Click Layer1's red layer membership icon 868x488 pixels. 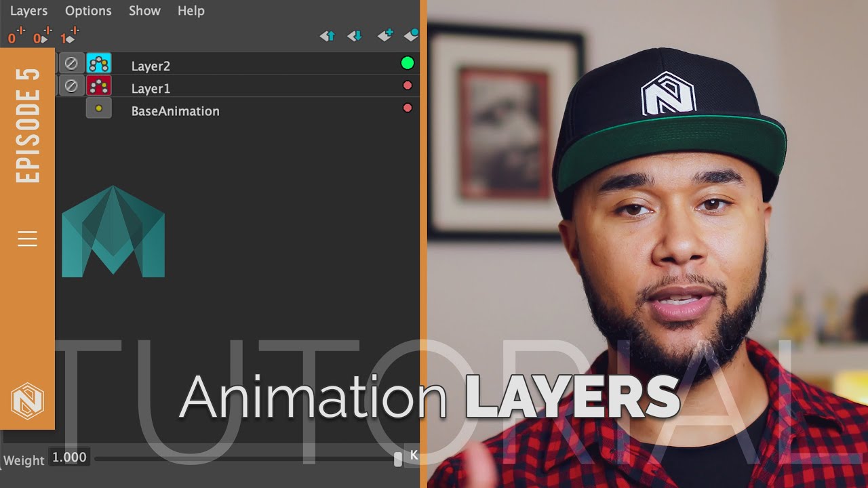tap(99, 85)
